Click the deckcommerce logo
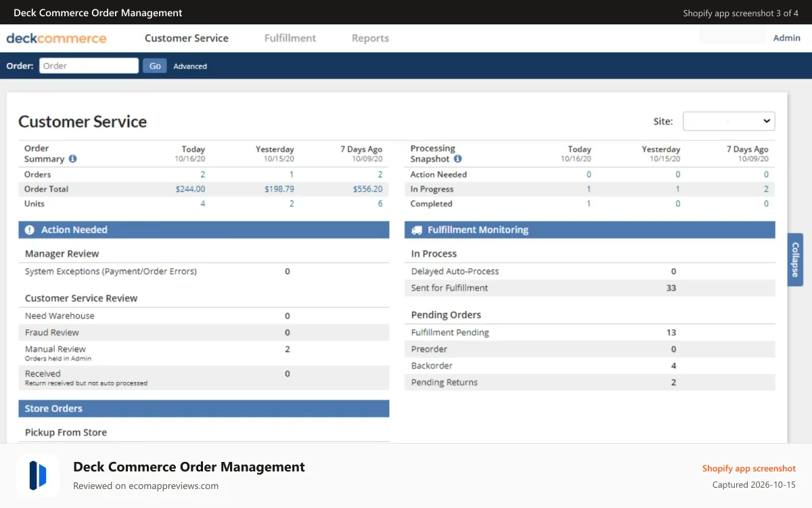The width and height of the screenshot is (812, 508). click(56, 38)
